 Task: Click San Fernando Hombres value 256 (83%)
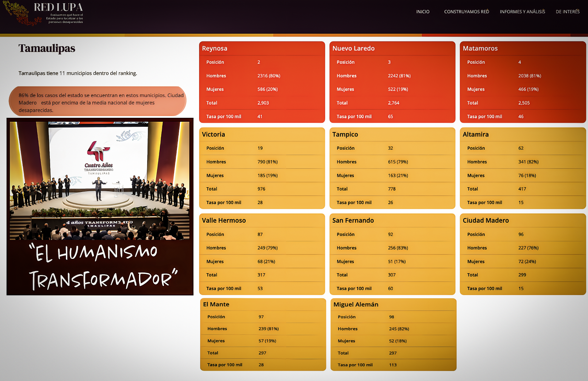(x=398, y=248)
